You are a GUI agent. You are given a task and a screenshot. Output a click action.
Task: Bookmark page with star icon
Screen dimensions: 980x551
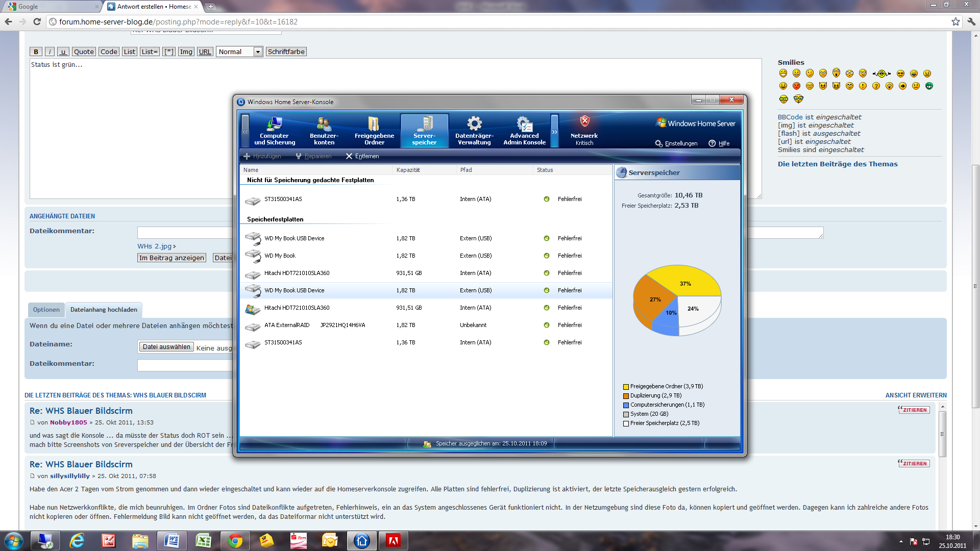[955, 21]
